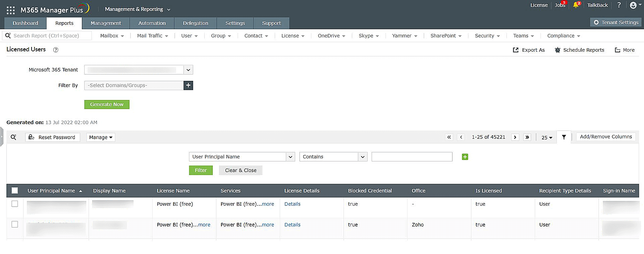Expand the Compliance reports menu

coord(563,36)
